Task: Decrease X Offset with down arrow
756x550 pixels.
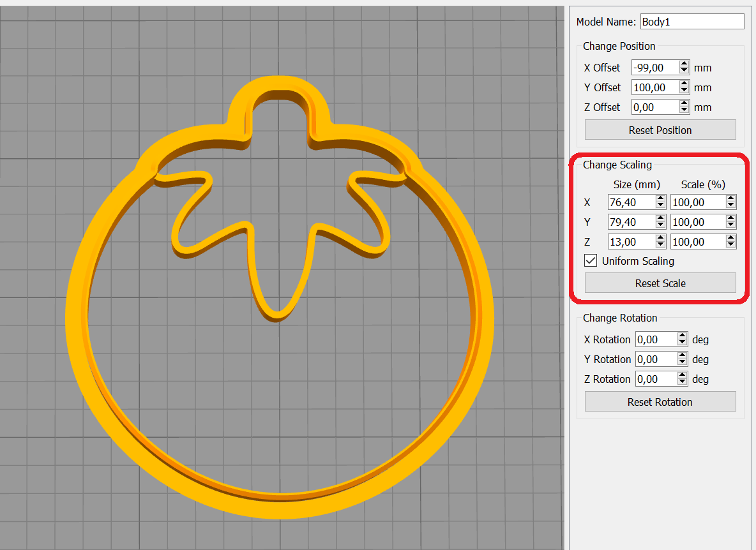Action: [684, 71]
